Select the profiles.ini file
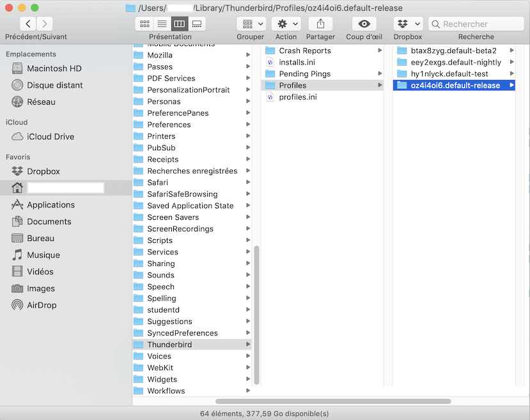Screen dimensions: 530x420 pos(322,97)
